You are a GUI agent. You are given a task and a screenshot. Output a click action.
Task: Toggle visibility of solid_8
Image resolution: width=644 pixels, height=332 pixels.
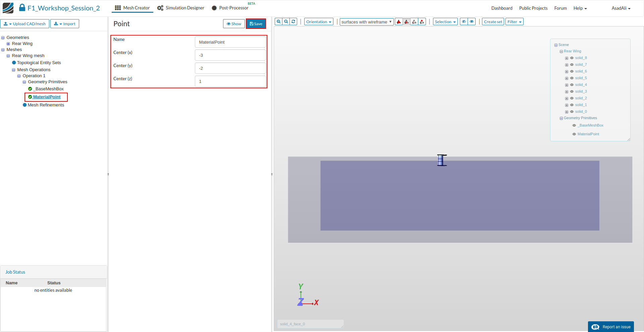point(572,58)
